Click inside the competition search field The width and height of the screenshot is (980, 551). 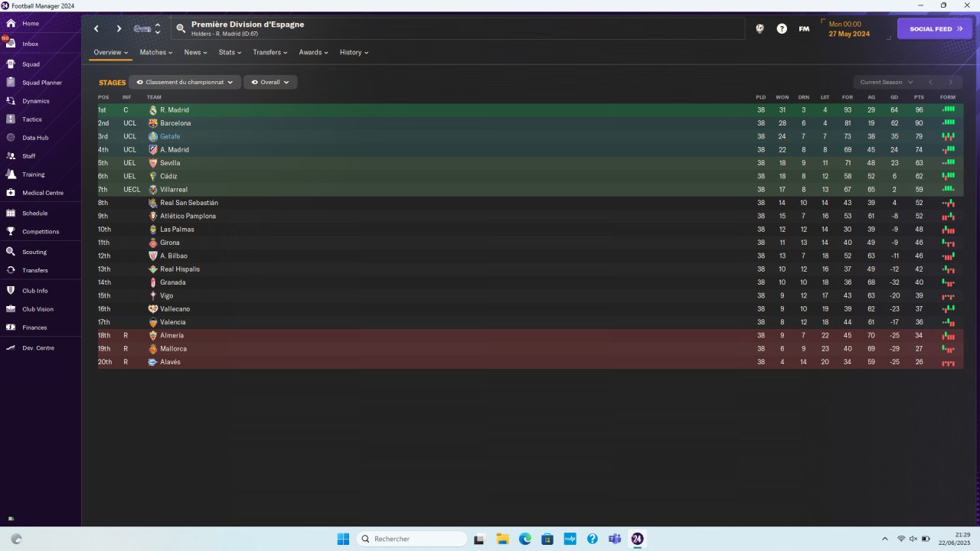pos(458,28)
